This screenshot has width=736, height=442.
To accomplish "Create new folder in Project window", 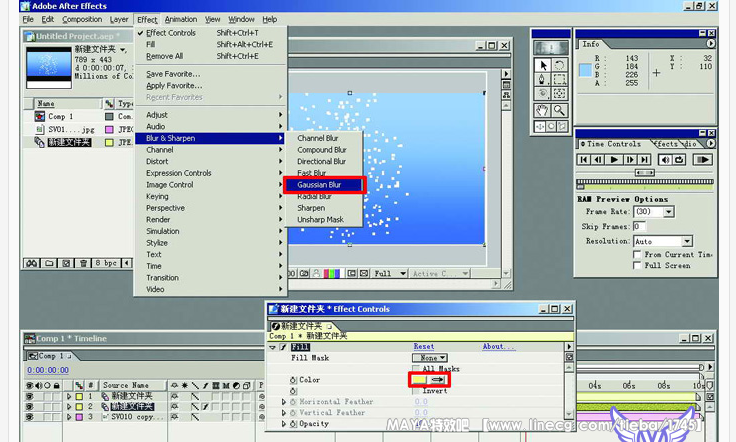I will pos(49,263).
